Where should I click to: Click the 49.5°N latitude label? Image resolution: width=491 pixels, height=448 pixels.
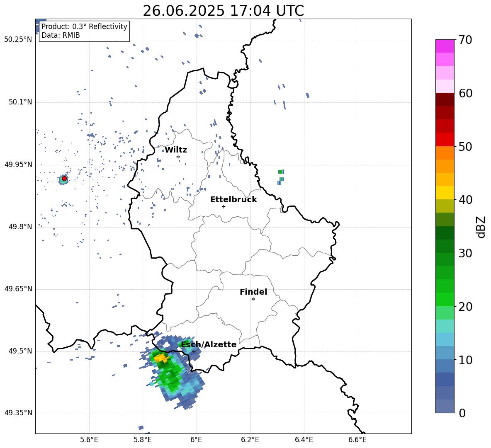19,351
